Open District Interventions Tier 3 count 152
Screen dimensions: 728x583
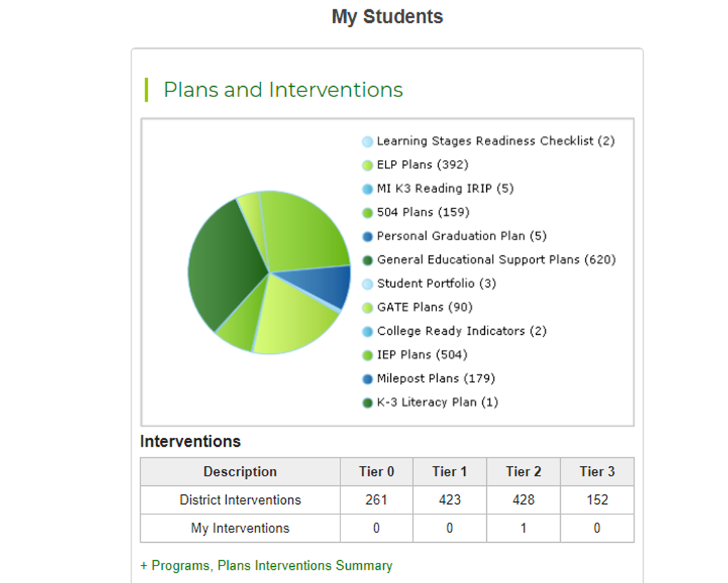[x=597, y=500]
